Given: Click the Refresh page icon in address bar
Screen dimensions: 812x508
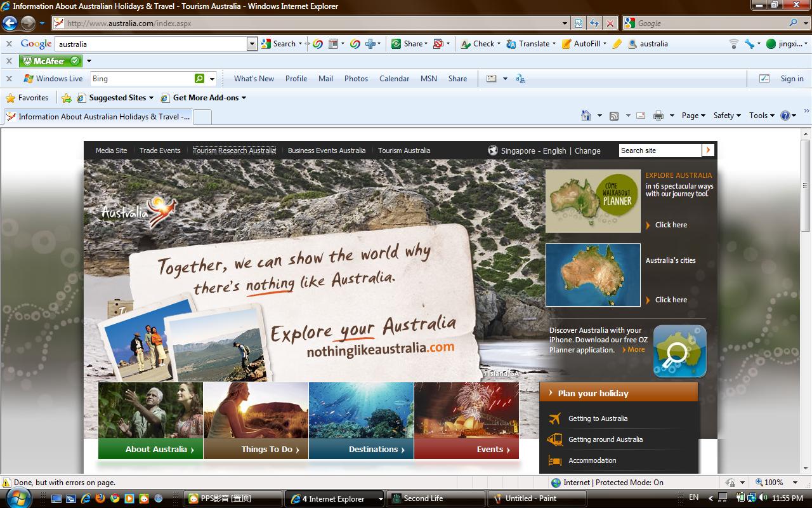Looking at the screenshot, I should 594,23.
